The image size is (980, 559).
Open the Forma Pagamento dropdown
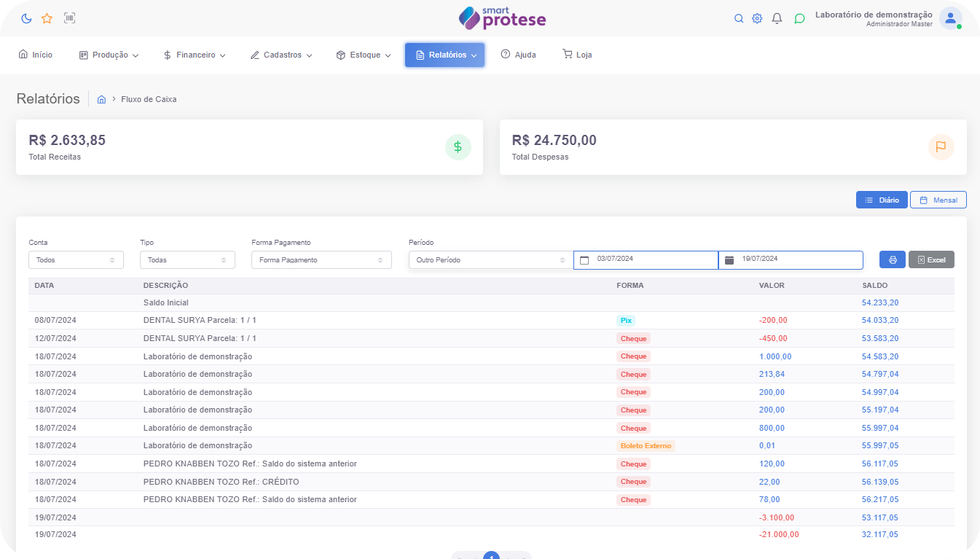coord(321,259)
